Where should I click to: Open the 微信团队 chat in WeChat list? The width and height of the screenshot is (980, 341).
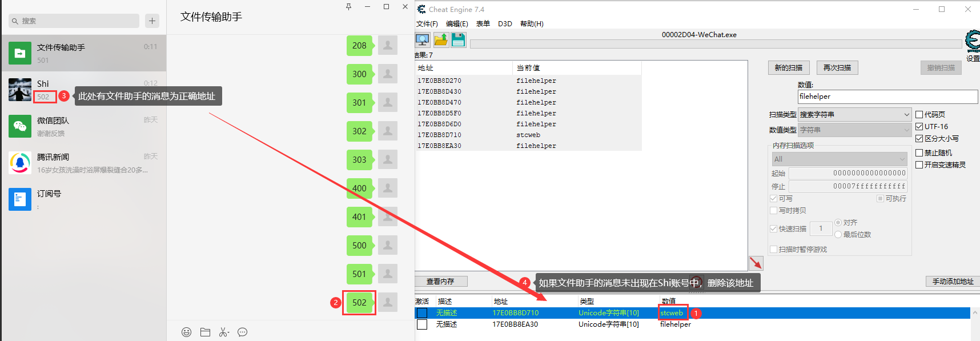84,126
